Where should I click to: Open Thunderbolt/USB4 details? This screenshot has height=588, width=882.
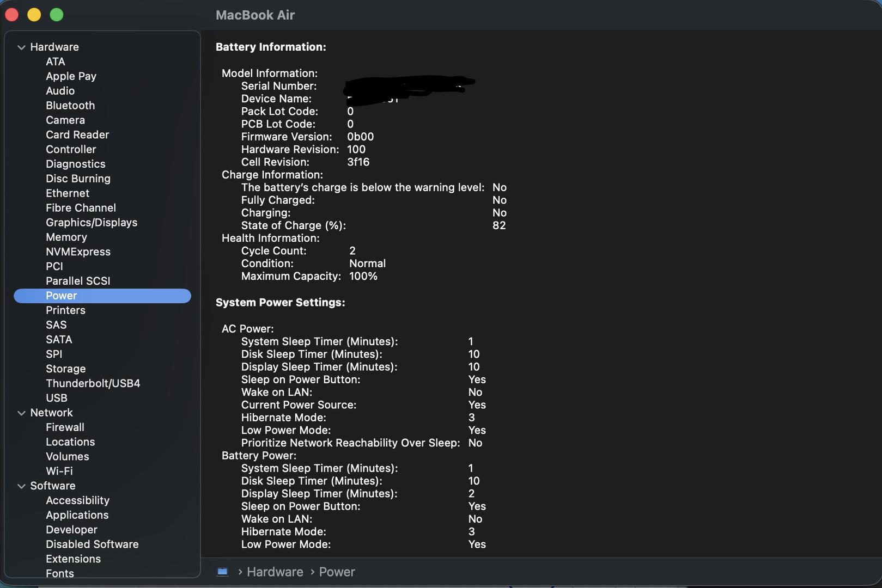[x=93, y=384]
